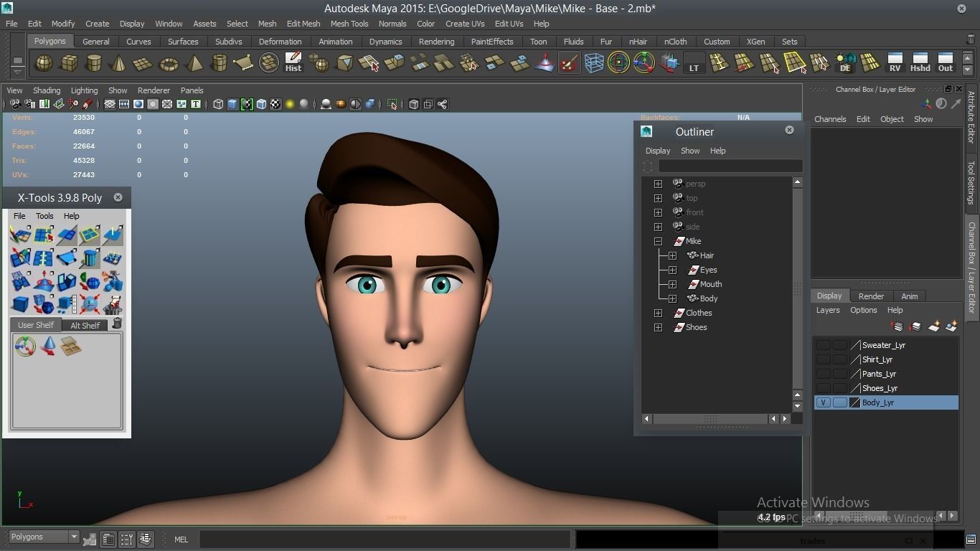Screen dimensions: 980x551
Task: Click first icon in X-Tools User Shelf
Action: [25, 347]
